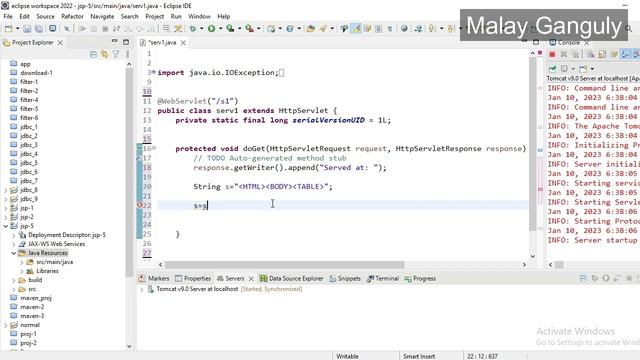Click the Open Web Browser globe icon
Viewport: 640px width, 360px height.
pyautogui.click(x=404, y=28)
